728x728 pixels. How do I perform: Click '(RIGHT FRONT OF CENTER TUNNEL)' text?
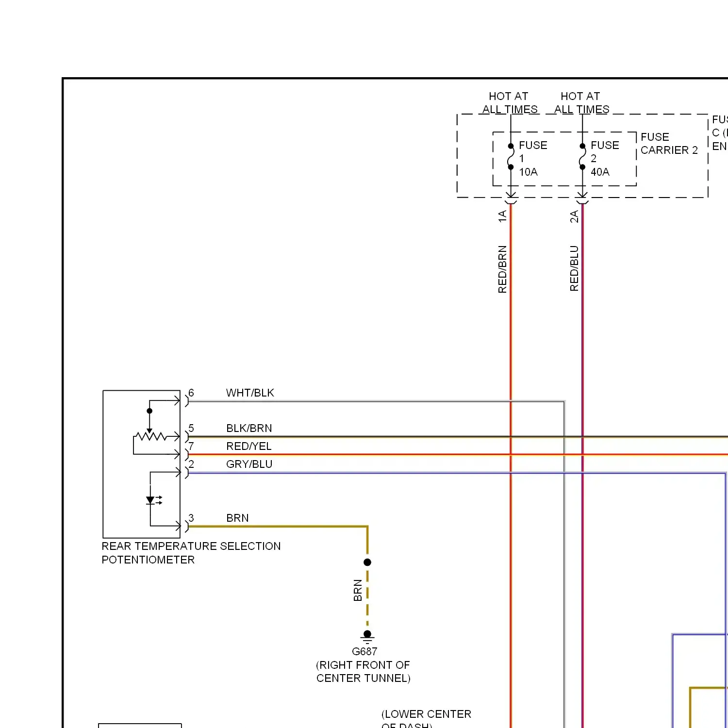pyautogui.click(x=363, y=671)
